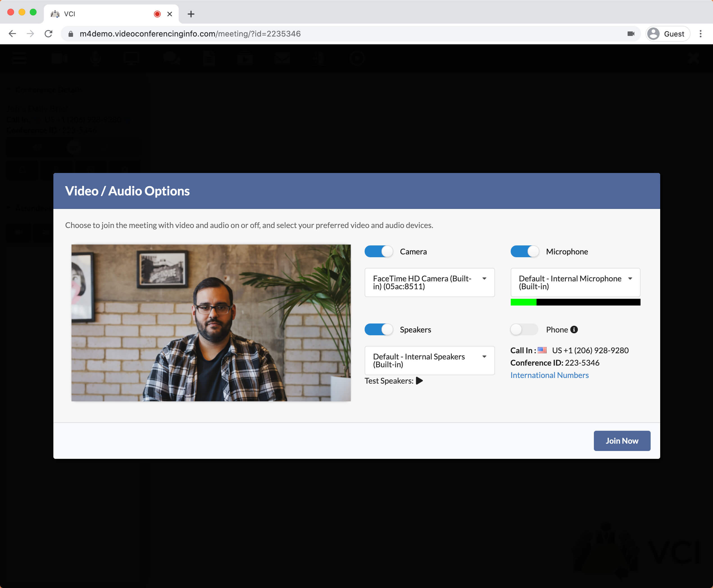Toggle the microphone on or off
713x588 pixels.
coord(525,251)
